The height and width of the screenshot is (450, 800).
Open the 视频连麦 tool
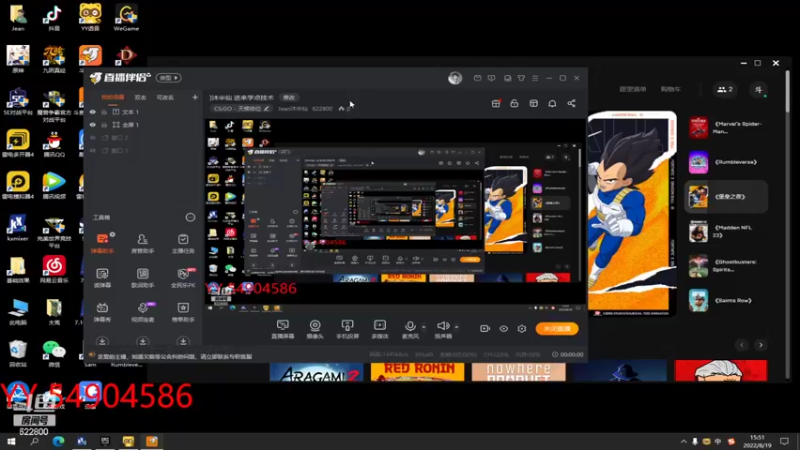(142, 312)
